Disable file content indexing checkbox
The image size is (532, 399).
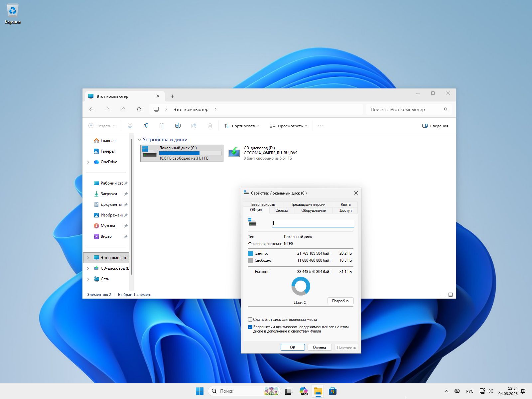point(250,327)
